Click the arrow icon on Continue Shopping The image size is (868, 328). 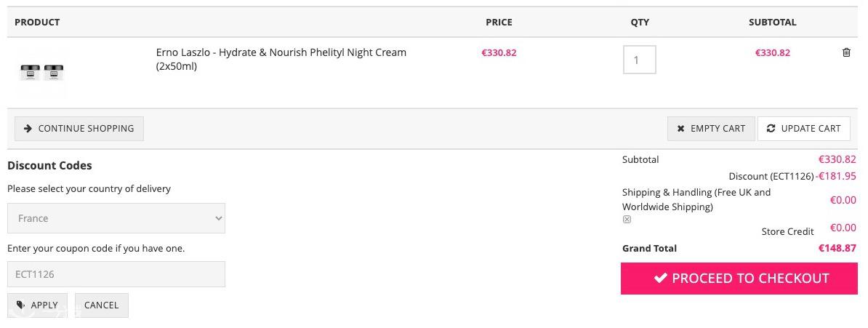28,129
